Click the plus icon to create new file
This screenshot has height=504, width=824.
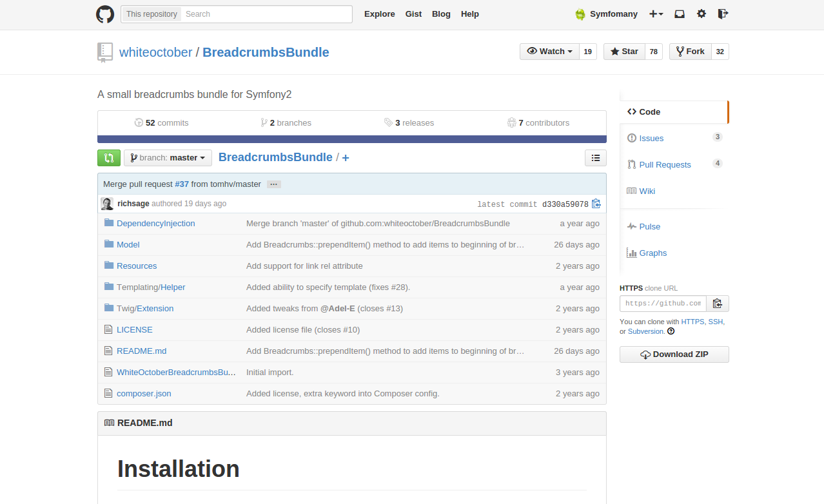(x=346, y=158)
